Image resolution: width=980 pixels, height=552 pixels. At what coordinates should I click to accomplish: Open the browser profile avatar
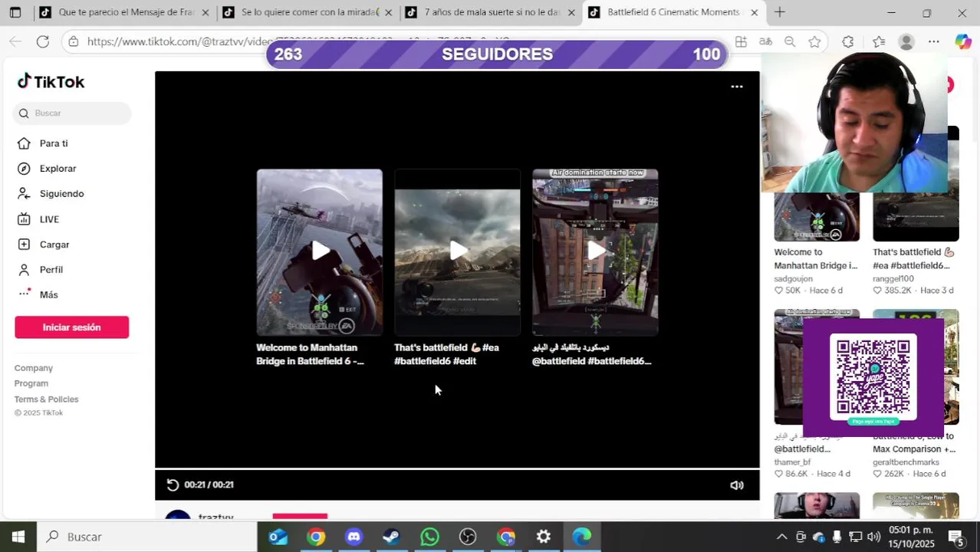(x=906, y=41)
